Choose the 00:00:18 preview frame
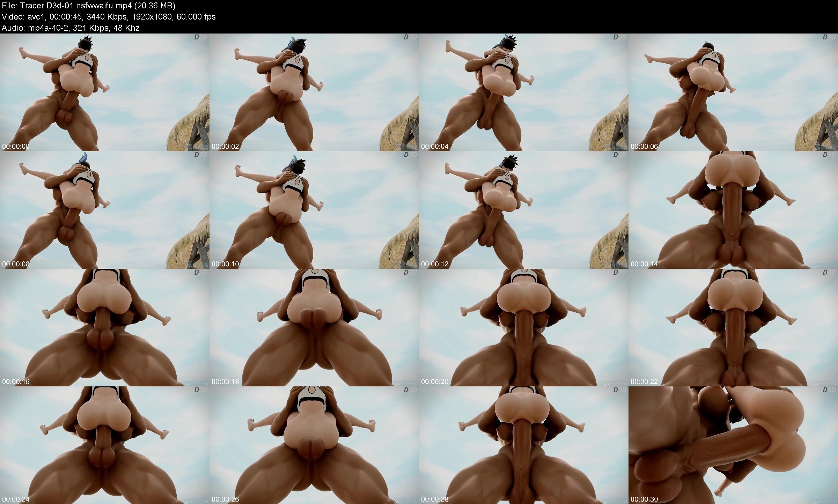The height and width of the screenshot is (504, 838). tap(314, 327)
